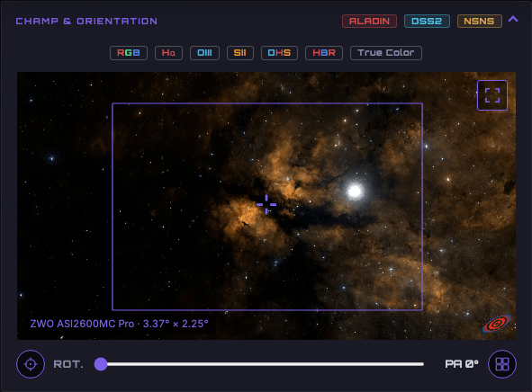532x392 pixels.
Task: Select the True Color view
Action: tap(386, 53)
